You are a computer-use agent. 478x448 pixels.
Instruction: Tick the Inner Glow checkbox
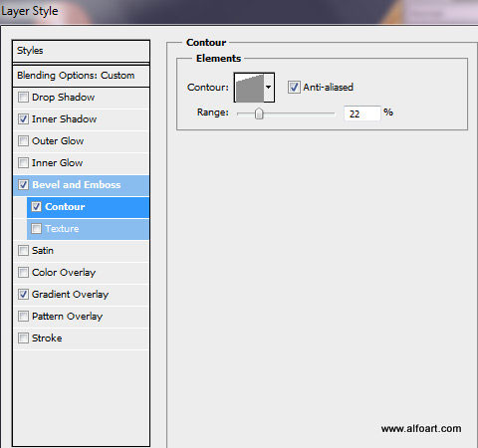pos(23,163)
